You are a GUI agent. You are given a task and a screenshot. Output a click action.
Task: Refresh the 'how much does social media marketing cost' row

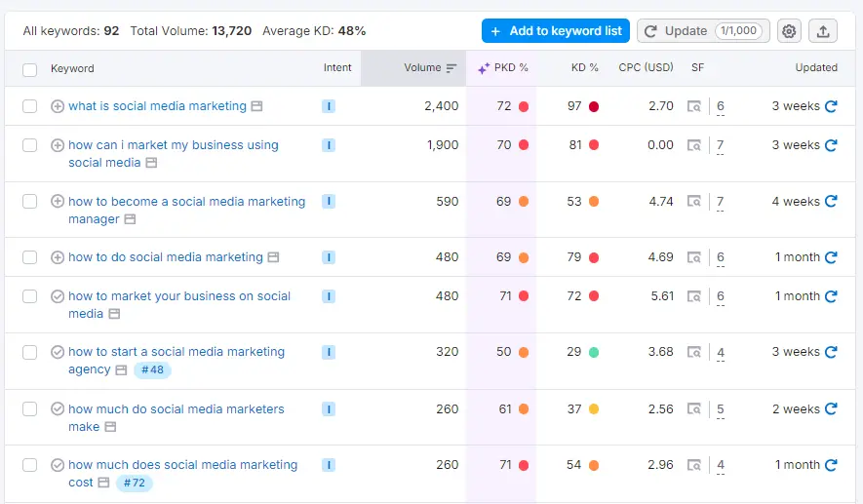831,465
